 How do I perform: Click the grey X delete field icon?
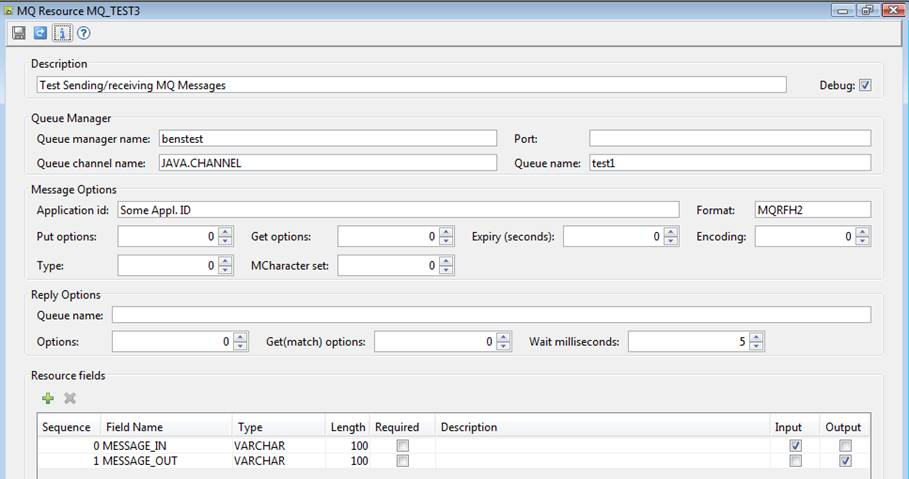coord(70,398)
